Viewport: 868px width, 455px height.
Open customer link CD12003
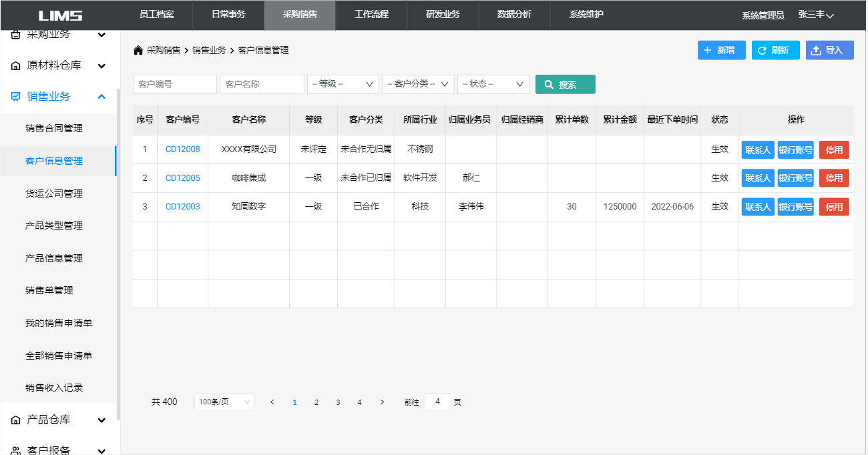[x=182, y=207]
